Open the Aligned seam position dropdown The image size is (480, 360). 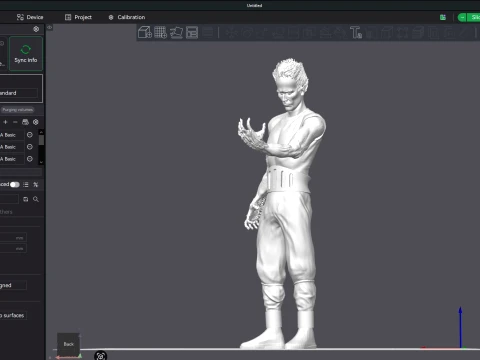(x=13, y=285)
